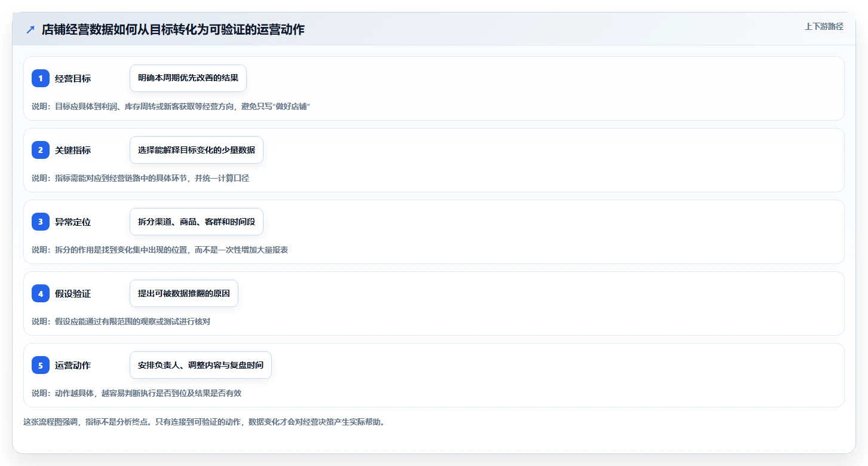The height and width of the screenshot is (466, 868).
Task: Select the 提出可被数据推翻的原因 box
Action: click(x=184, y=293)
